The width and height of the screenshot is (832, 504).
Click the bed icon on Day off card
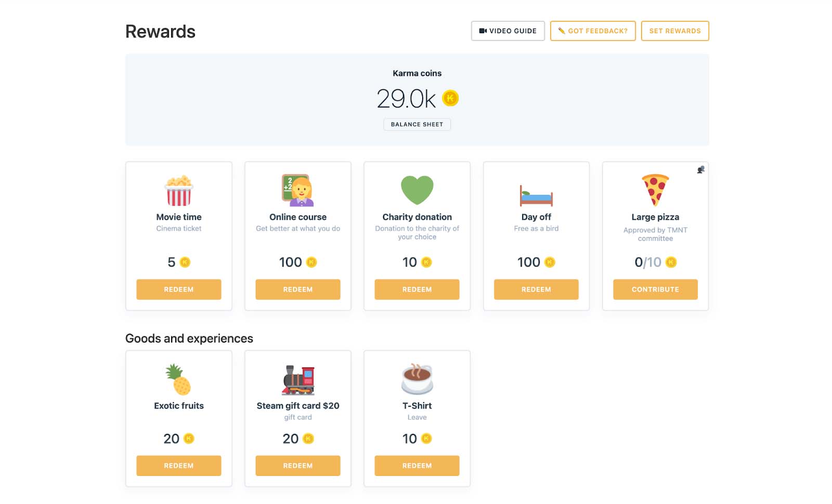point(536,194)
